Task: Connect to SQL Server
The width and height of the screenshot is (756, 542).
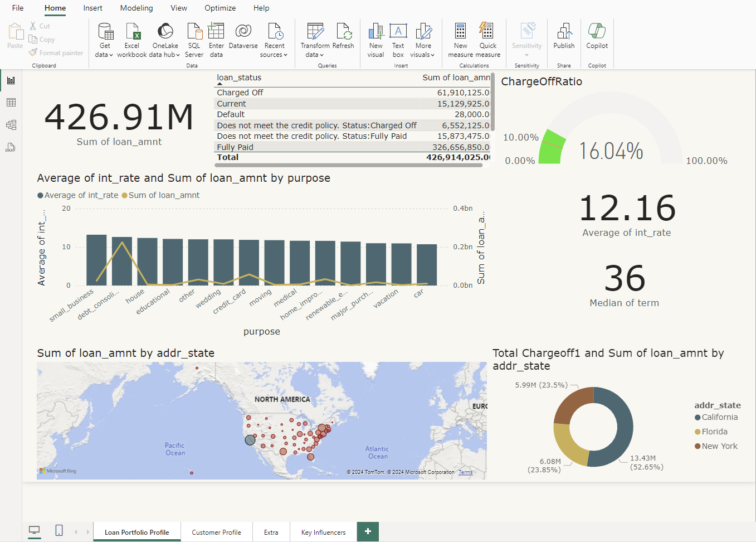Action: pyautogui.click(x=194, y=40)
